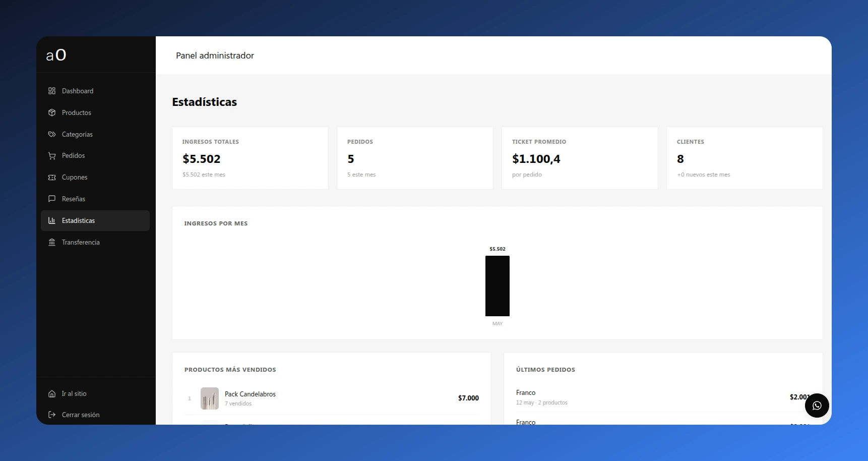Open the Cupones menu label

pos(75,178)
